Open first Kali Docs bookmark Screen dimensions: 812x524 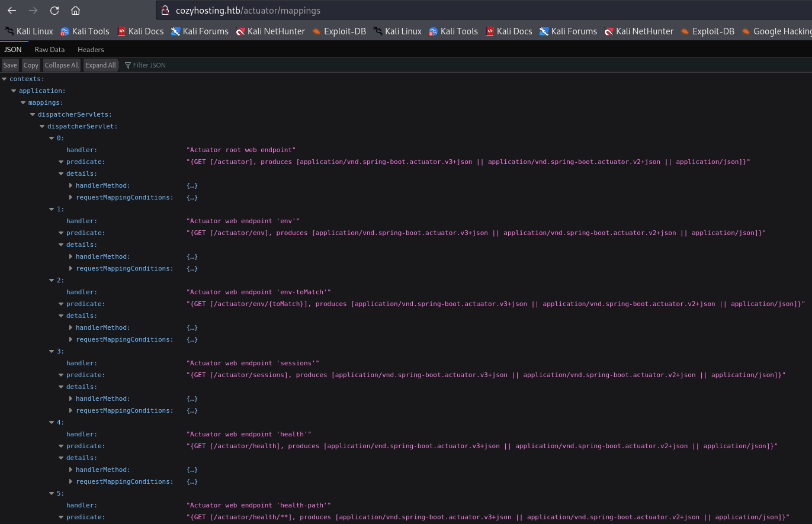140,31
